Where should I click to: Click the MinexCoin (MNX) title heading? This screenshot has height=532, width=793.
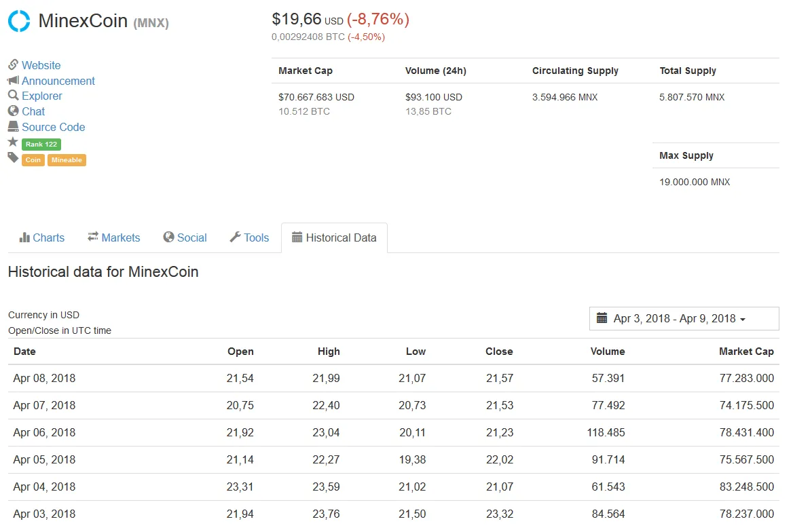point(104,21)
